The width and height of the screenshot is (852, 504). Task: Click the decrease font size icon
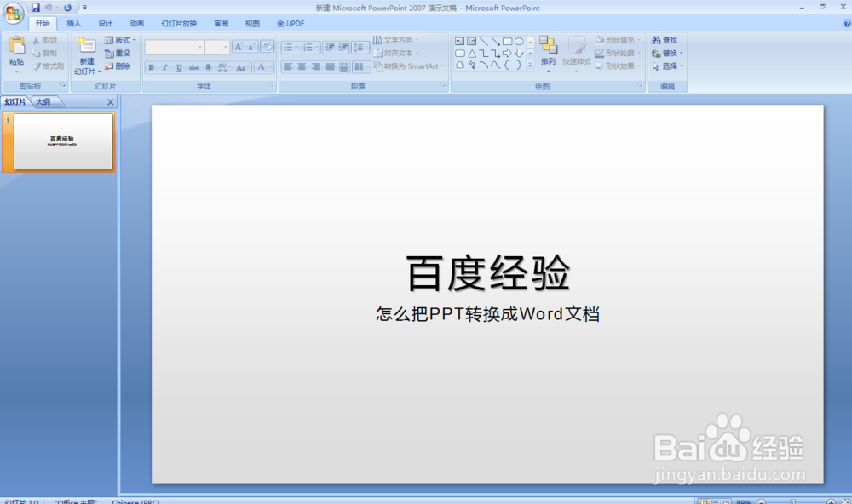point(251,48)
